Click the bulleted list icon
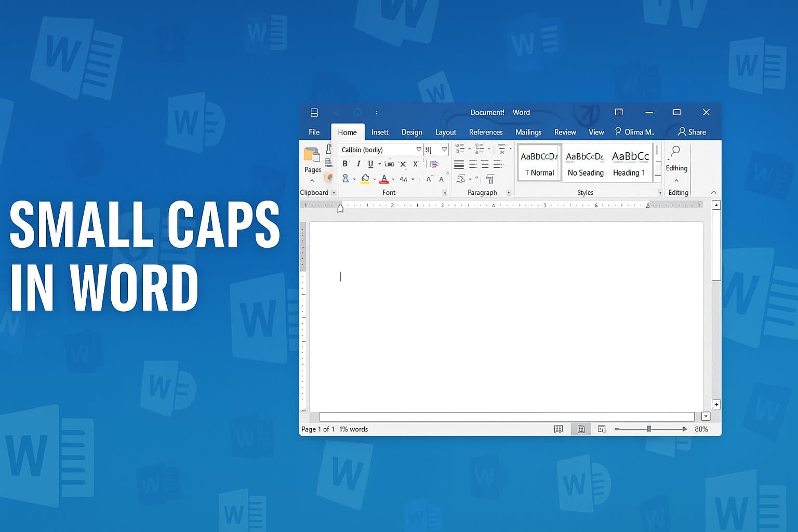 click(x=460, y=150)
